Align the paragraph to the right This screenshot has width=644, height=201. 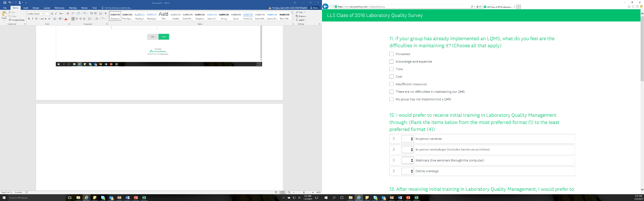(x=80, y=19)
